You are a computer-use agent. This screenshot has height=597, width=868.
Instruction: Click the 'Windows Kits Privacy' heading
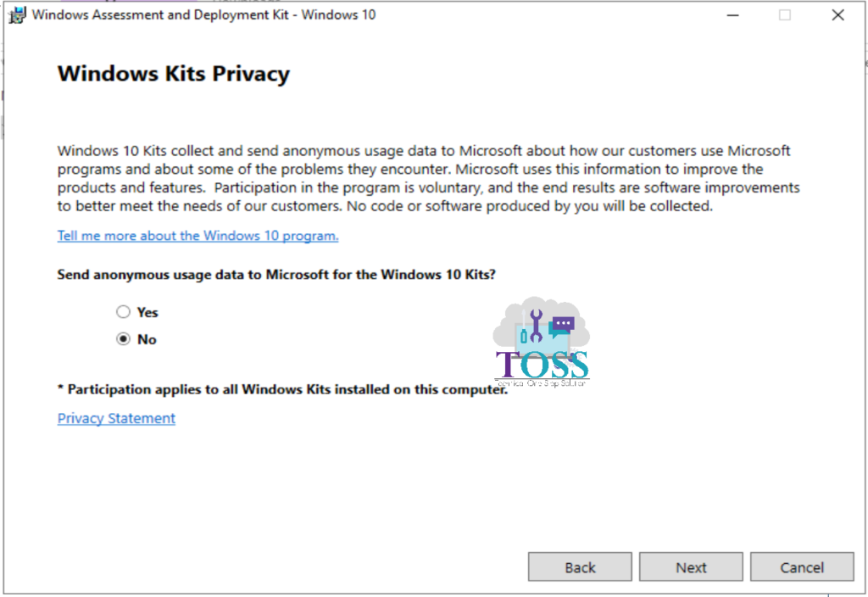pyautogui.click(x=173, y=74)
